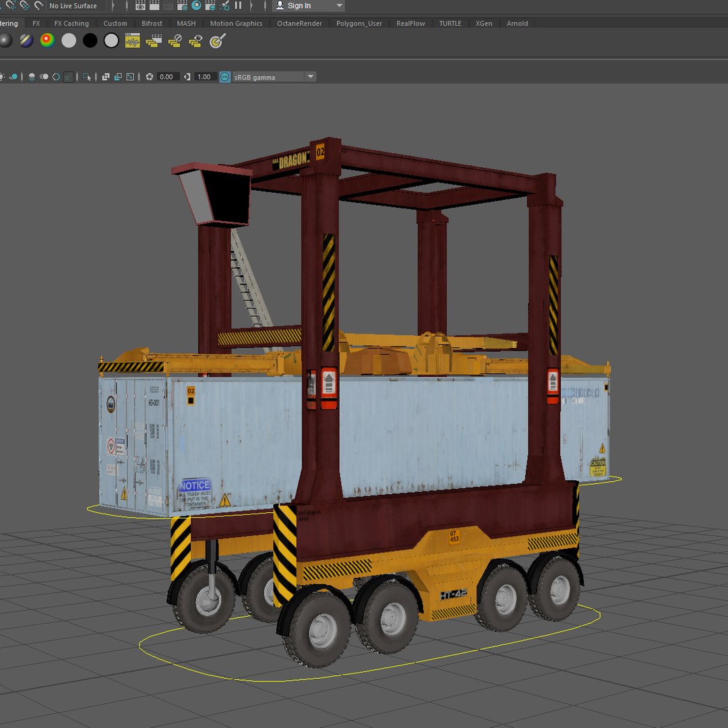Click the make live magnet icon
Viewport: 728px width, 728px height.
[38, 5]
